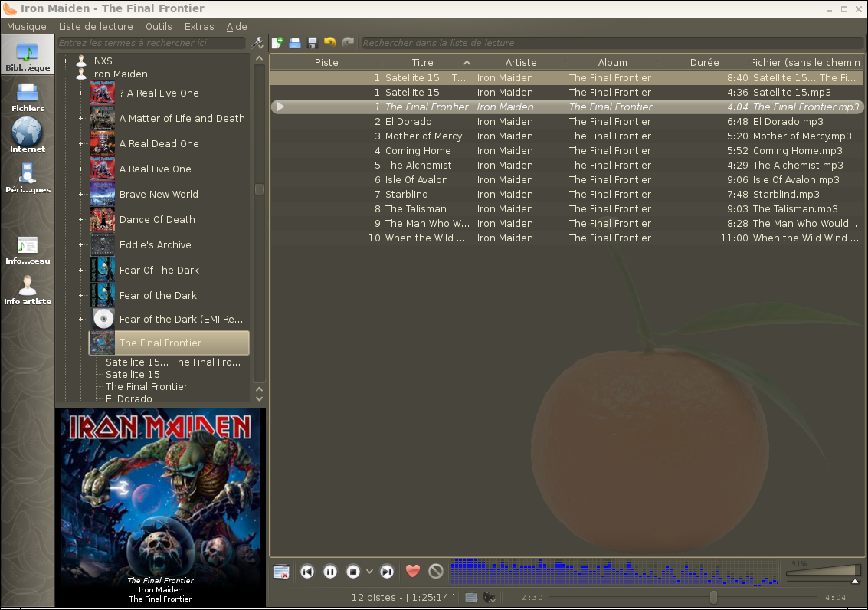Sort playlist by the Durée column header
The height and width of the screenshot is (610, 868).
pos(704,63)
